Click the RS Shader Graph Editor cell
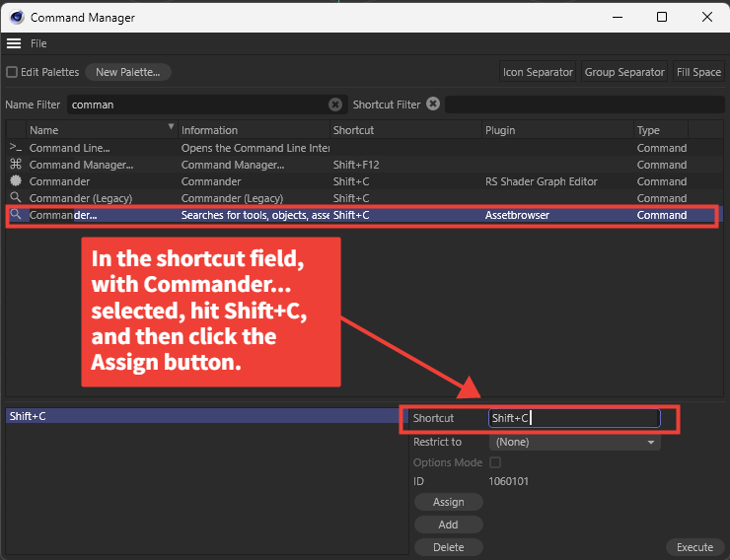The width and height of the screenshot is (730, 560). coord(541,181)
